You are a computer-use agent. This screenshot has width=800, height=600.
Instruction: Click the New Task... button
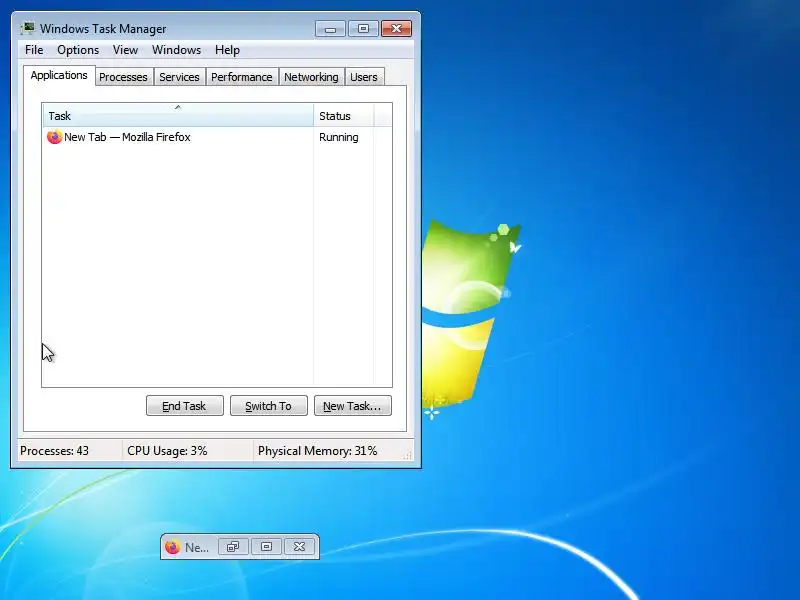point(353,406)
